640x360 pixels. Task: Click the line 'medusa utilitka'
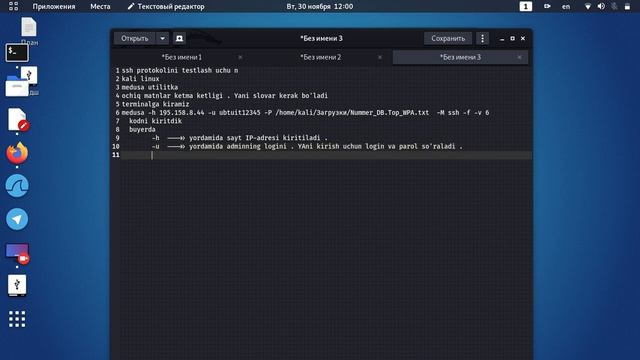coord(150,87)
